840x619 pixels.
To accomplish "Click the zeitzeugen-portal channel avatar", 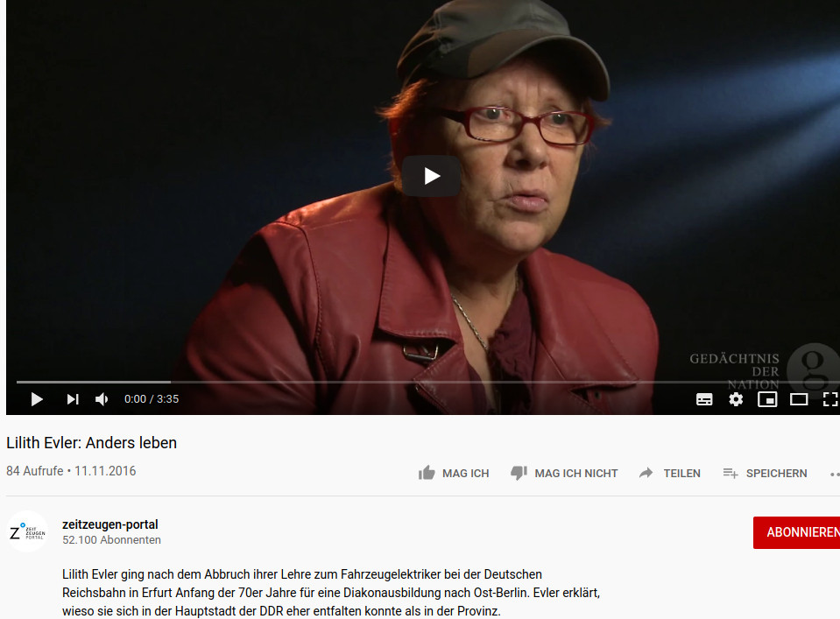I will (27, 531).
